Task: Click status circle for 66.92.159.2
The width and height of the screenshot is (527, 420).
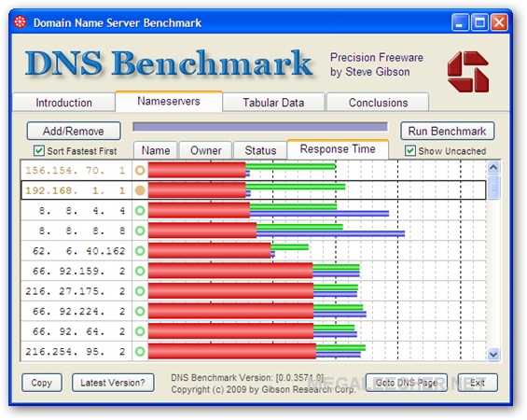Action: pyautogui.click(x=140, y=271)
